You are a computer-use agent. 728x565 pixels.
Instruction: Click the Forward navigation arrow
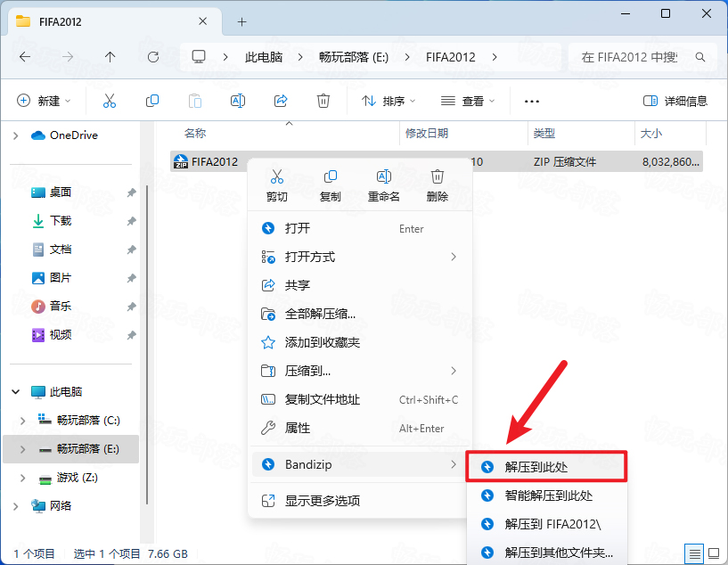68,57
